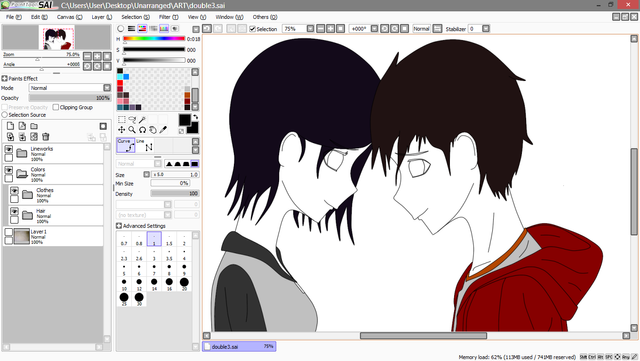The width and height of the screenshot is (640, 361).
Task: Select the Selection Source radio button
Action: 4,115
